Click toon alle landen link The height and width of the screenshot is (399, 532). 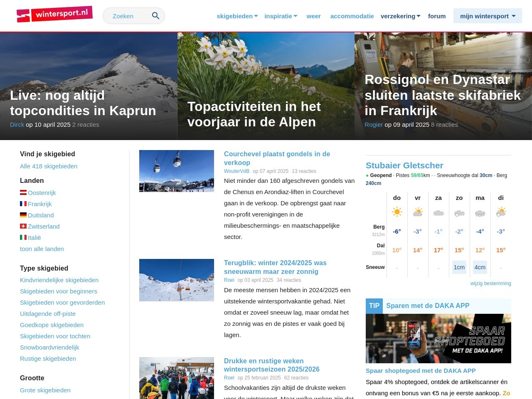point(42,249)
